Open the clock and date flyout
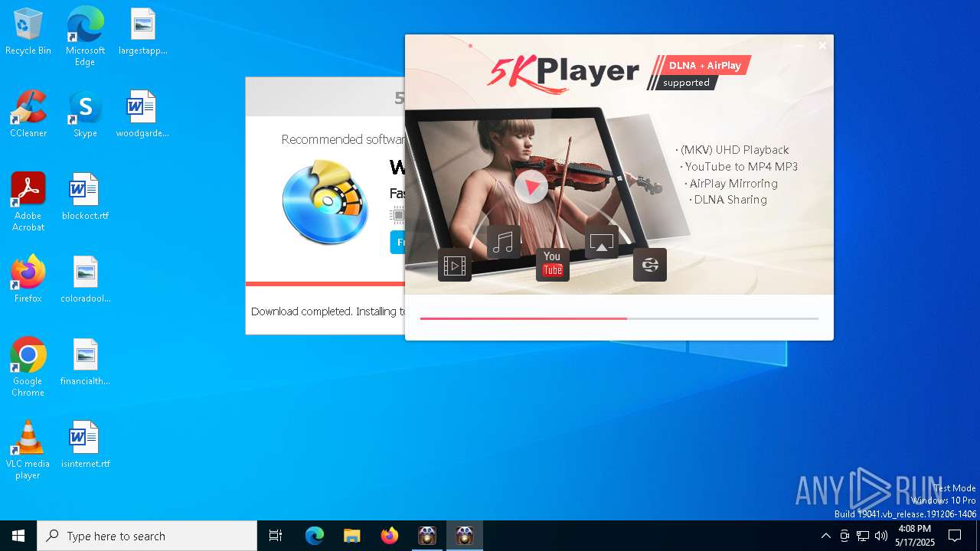This screenshot has height=551, width=980. 914,536
